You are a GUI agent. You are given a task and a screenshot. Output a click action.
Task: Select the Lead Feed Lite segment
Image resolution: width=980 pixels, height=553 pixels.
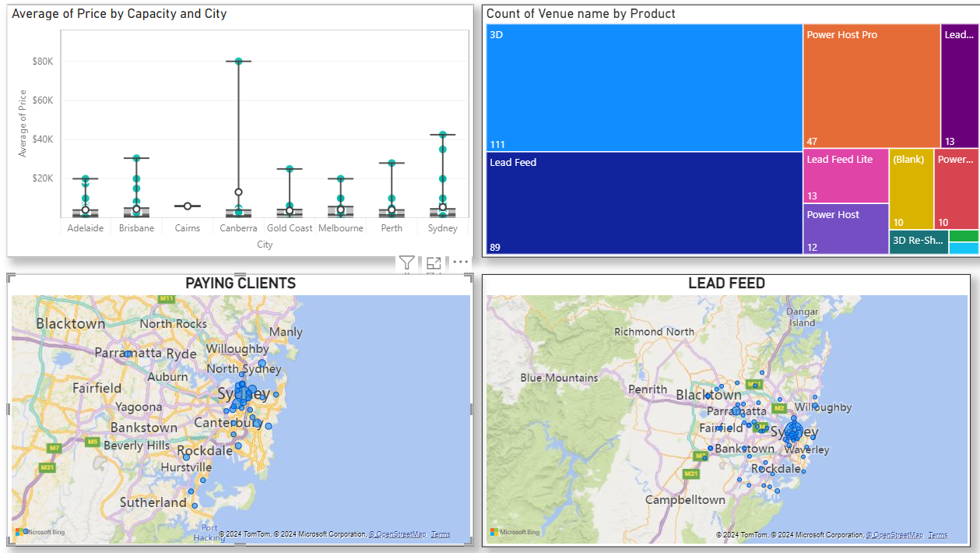click(846, 176)
